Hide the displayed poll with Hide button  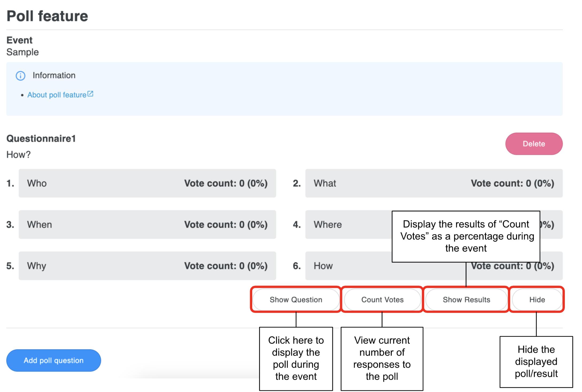[537, 300]
